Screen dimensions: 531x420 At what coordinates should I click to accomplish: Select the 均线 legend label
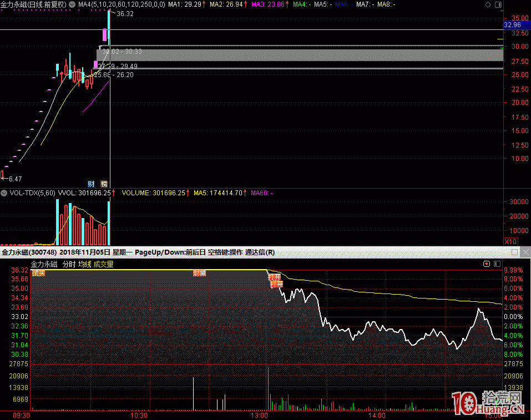tap(85, 264)
